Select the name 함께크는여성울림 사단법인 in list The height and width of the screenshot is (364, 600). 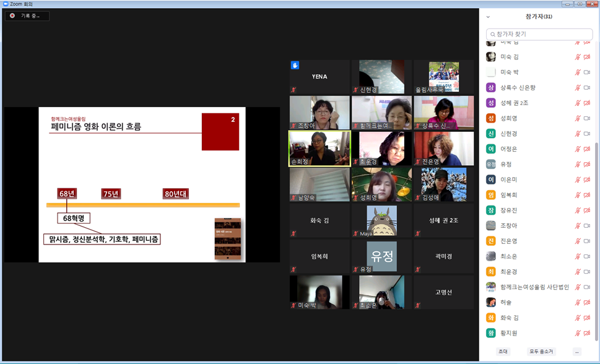534,287
